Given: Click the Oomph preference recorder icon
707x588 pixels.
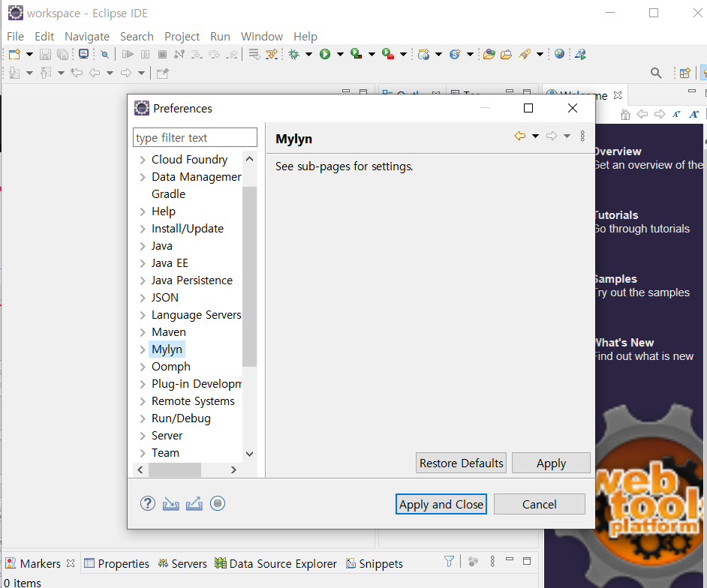Looking at the screenshot, I should pos(218,503).
